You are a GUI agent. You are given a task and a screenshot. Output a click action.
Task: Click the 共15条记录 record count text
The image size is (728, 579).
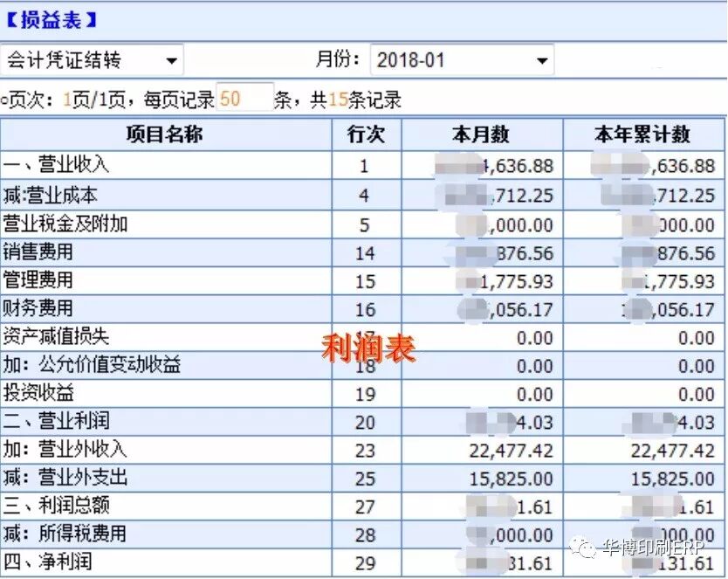pyautogui.click(x=355, y=100)
